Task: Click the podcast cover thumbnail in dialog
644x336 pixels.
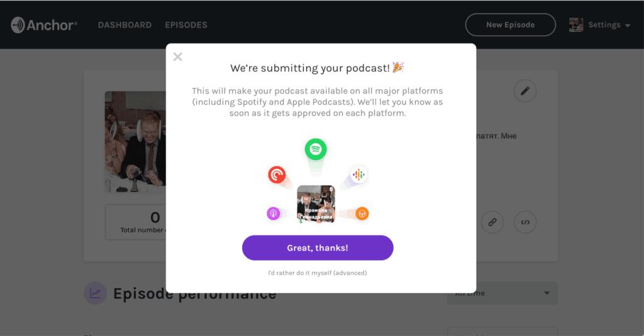Action: tap(316, 203)
